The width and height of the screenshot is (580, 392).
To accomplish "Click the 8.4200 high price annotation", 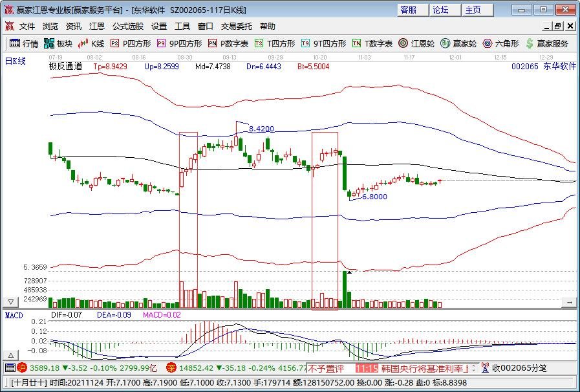I will (261, 129).
